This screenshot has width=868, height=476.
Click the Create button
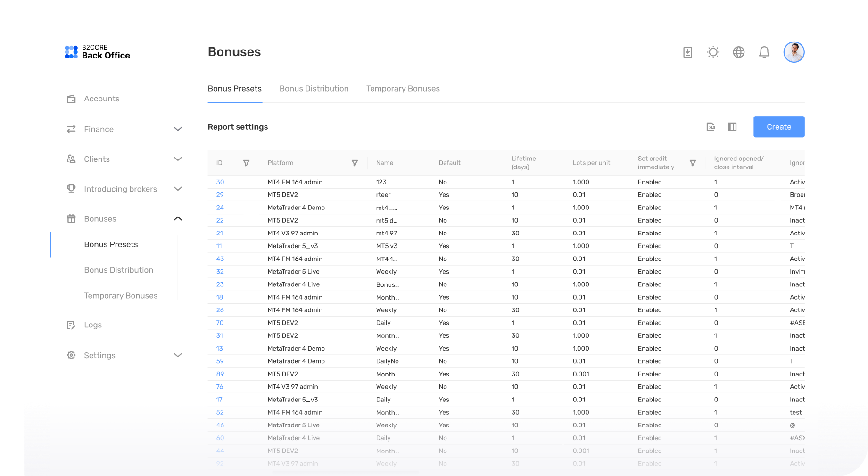tap(779, 127)
